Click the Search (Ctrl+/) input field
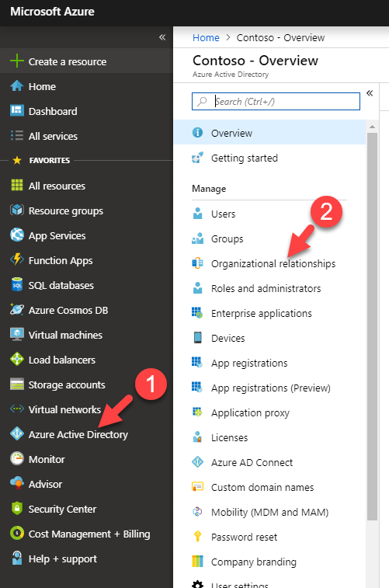389x588 pixels. [x=276, y=101]
